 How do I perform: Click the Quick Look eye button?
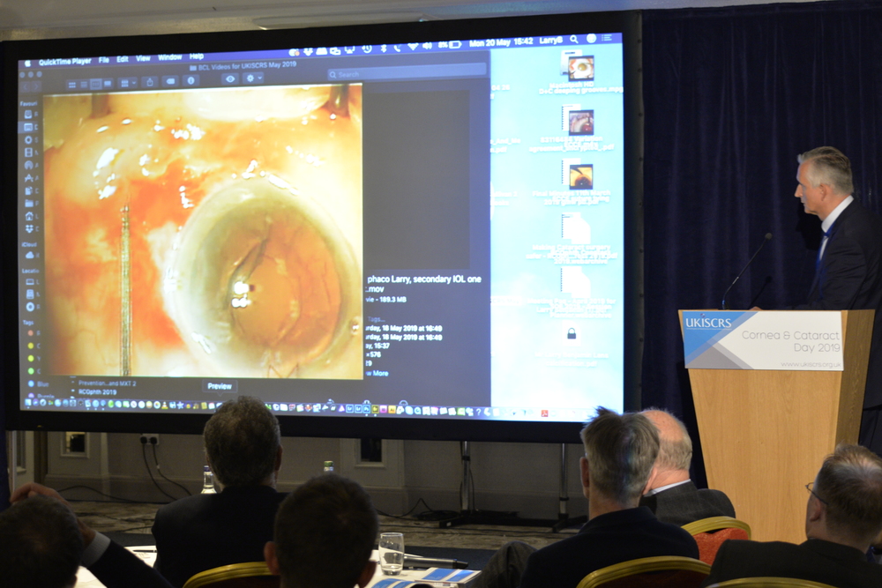(x=230, y=79)
